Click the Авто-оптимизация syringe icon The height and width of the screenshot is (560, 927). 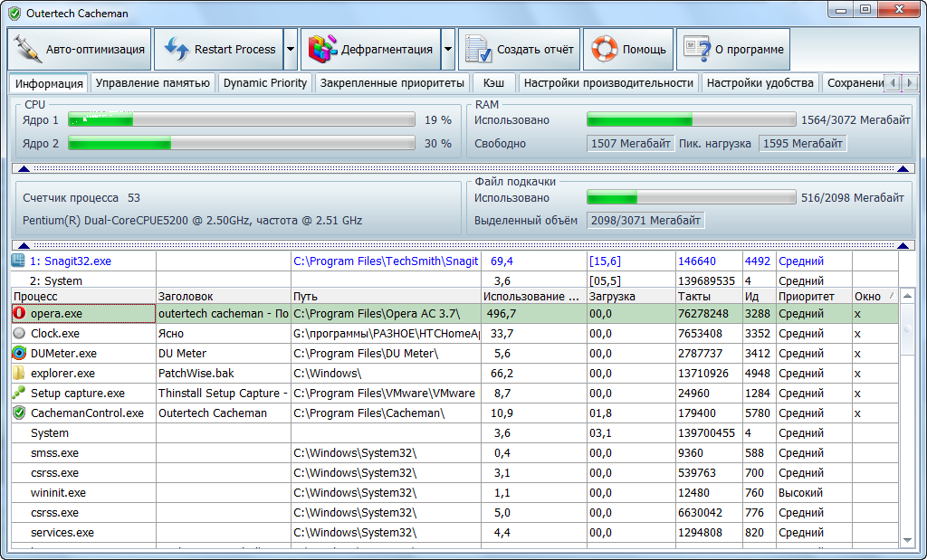pyautogui.click(x=27, y=49)
